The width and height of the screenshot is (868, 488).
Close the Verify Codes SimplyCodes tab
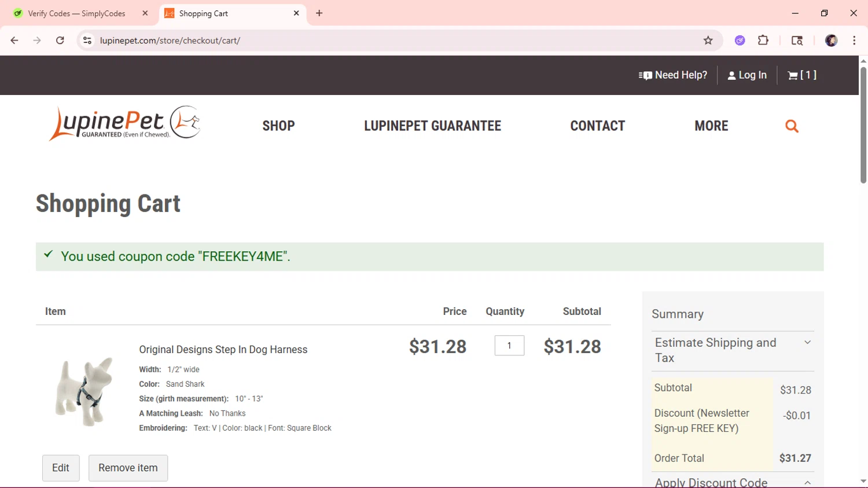tap(145, 13)
